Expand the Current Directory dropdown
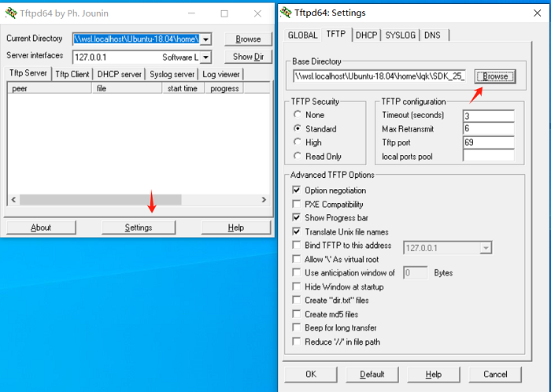 (206, 39)
